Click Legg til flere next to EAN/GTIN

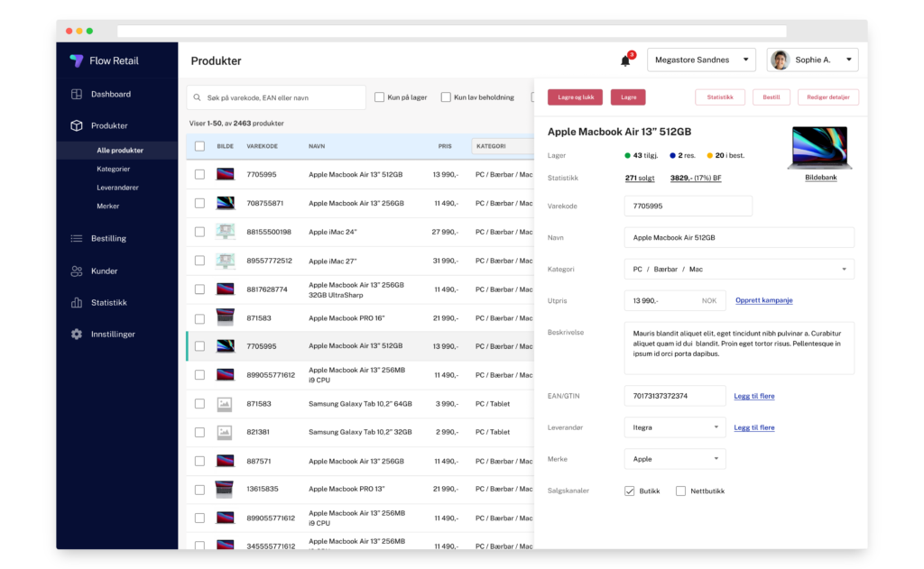[754, 397]
